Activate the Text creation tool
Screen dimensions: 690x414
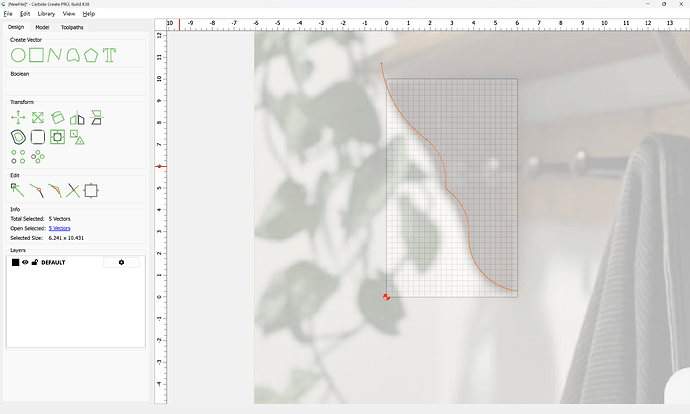coord(109,55)
